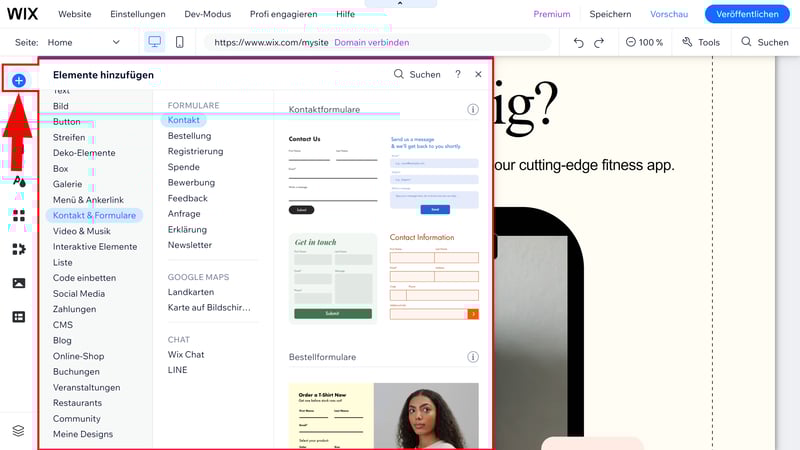Image resolution: width=800 pixels, height=450 pixels.
Task: Click the Undo arrow
Action: click(x=578, y=42)
